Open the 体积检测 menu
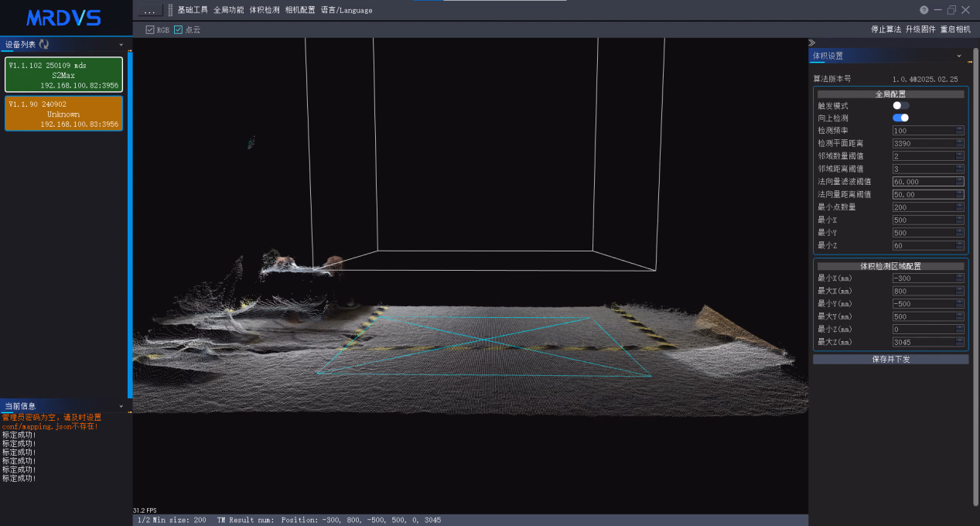The width and height of the screenshot is (980, 526). [x=265, y=10]
